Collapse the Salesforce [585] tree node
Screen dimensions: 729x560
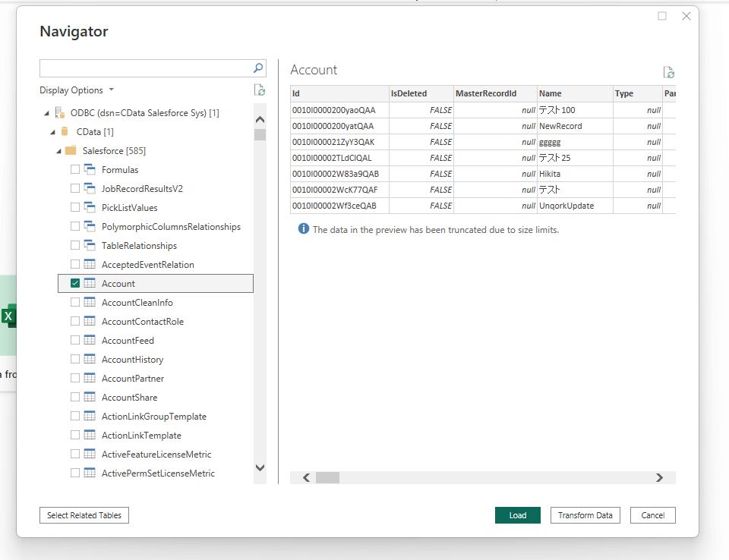58,151
